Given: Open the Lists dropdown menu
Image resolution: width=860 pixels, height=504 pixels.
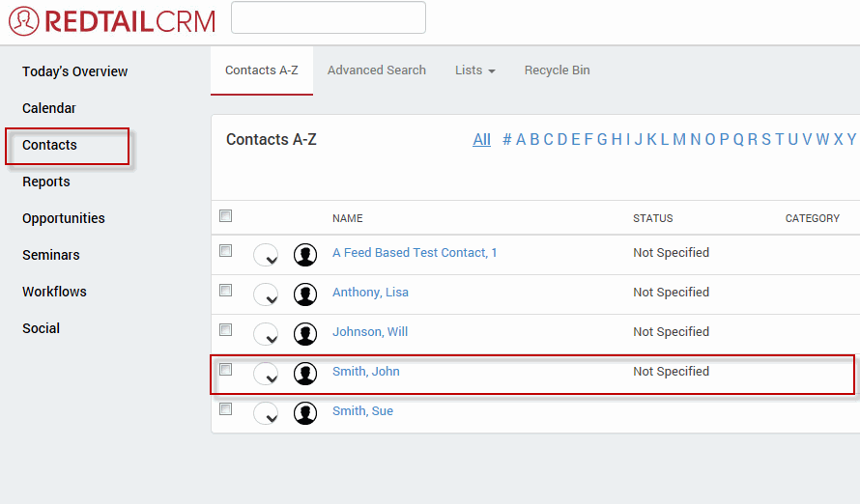Looking at the screenshot, I should pos(474,70).
